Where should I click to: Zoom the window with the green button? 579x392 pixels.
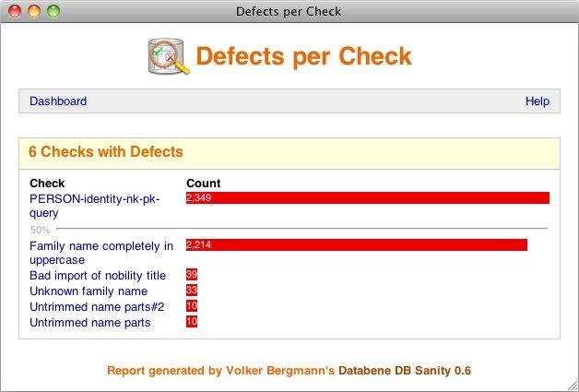(x=53, y=12)
